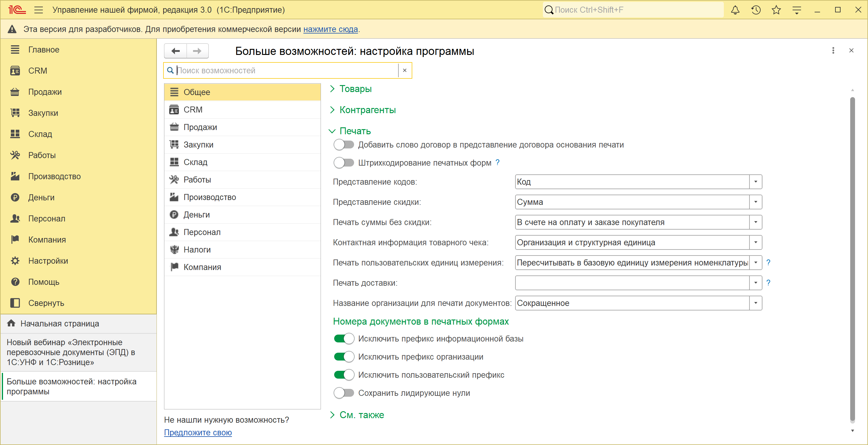Screen dimensions: 868x445
Task: Open Название организации для печати dropdown
Action: click(x=756, y=303)
